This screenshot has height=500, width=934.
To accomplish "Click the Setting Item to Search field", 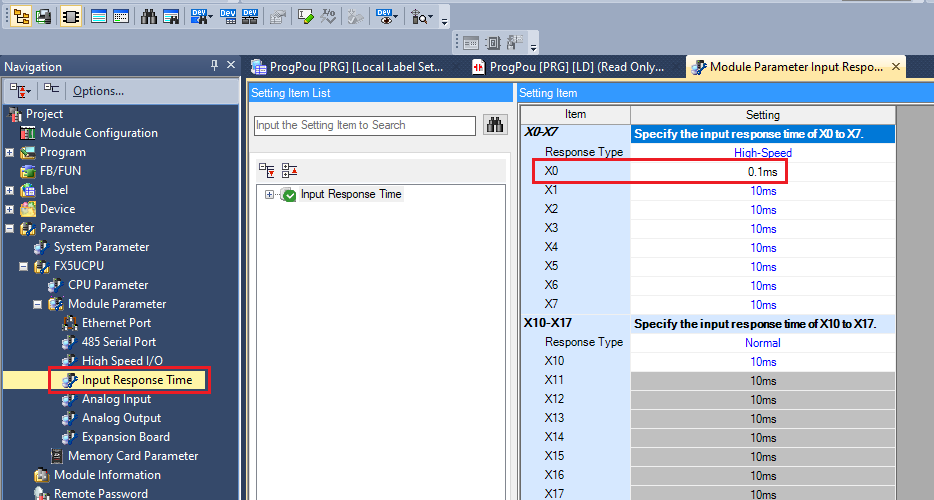I will point(365,125).
